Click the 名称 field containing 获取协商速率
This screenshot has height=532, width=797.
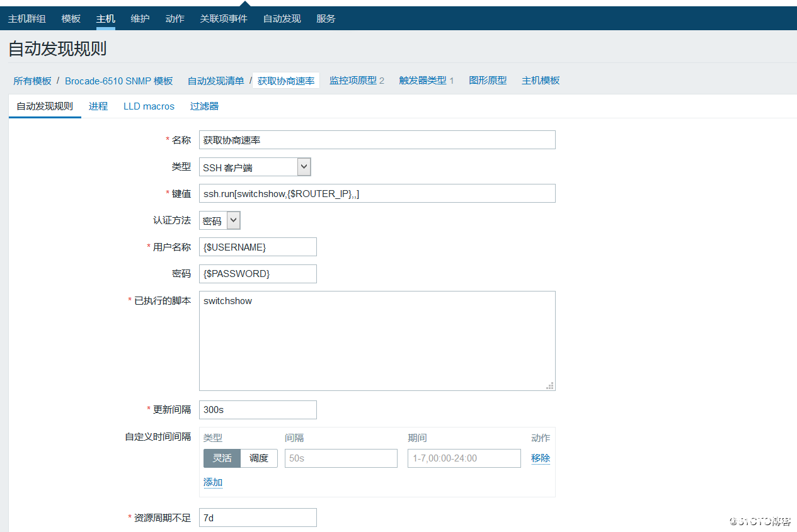coord(377,140)
